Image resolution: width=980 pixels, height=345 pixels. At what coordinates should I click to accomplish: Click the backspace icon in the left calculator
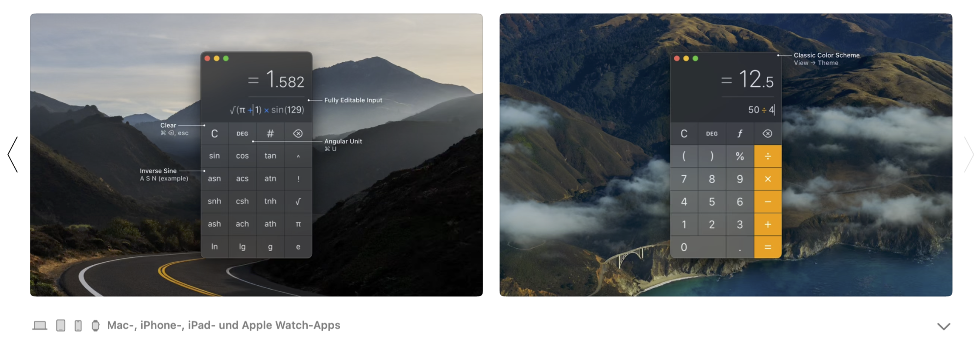click(298, 134)
